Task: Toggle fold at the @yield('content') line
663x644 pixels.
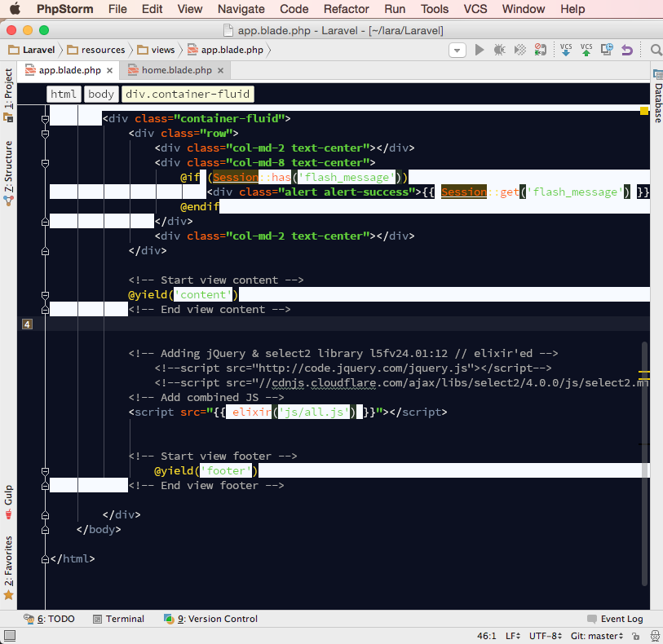Action: point(45,295)
